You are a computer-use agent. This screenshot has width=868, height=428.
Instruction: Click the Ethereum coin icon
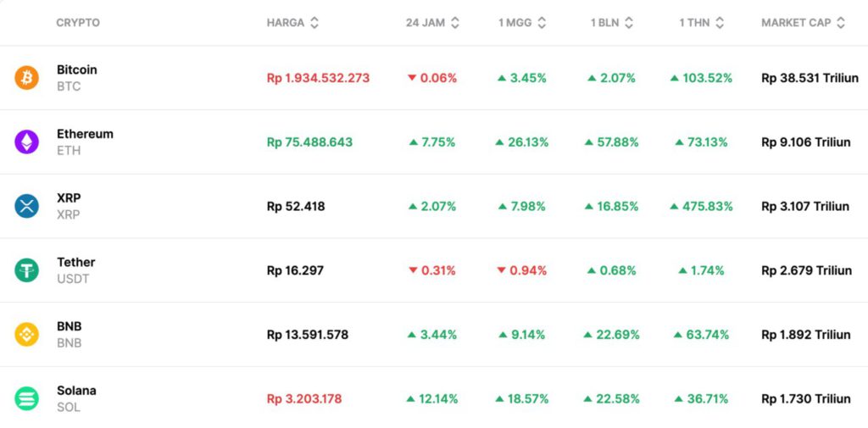click(27, 142)
